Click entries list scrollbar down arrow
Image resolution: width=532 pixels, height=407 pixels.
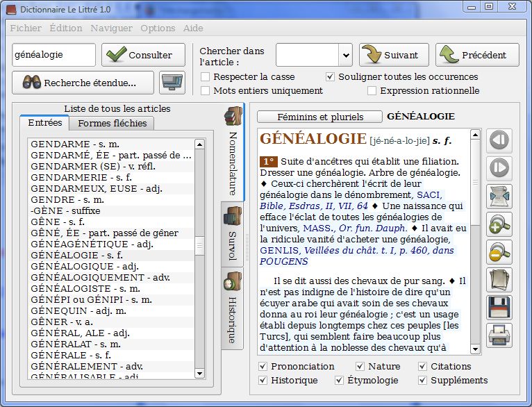[x=199, y=374]
